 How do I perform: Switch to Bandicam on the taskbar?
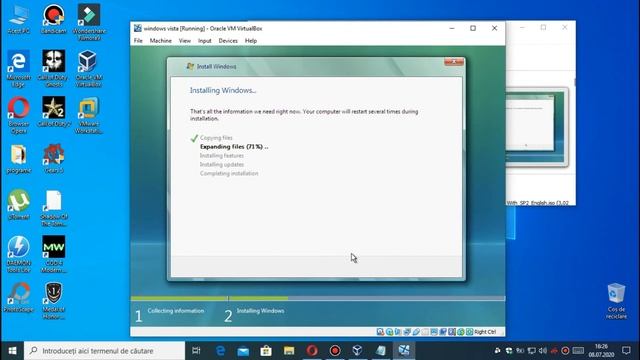coord(335,351)
